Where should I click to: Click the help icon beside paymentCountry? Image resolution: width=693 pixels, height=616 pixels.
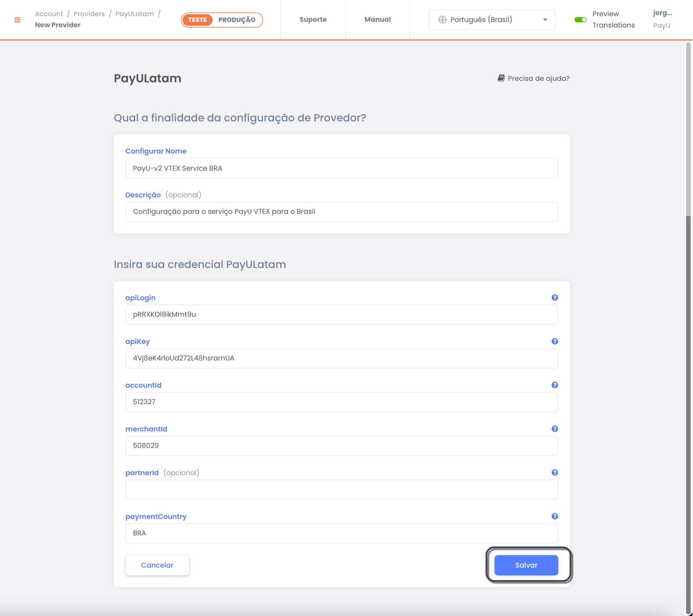(x=554, y=516)
